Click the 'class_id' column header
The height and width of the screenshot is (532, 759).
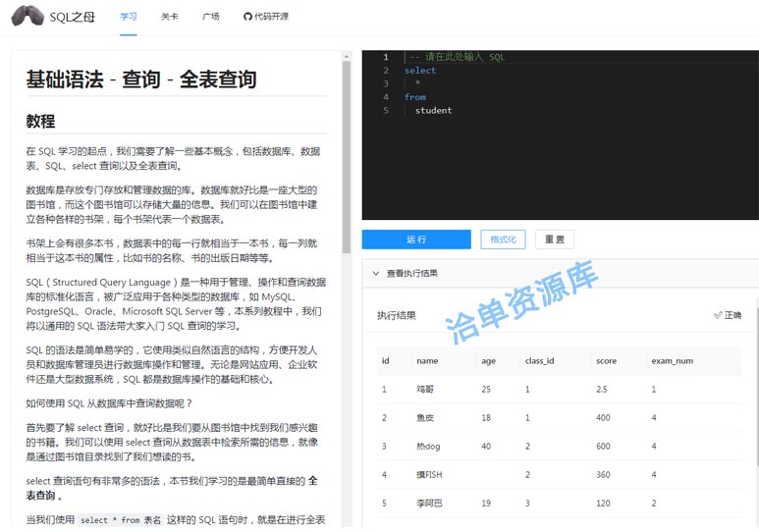click(539, 360)
